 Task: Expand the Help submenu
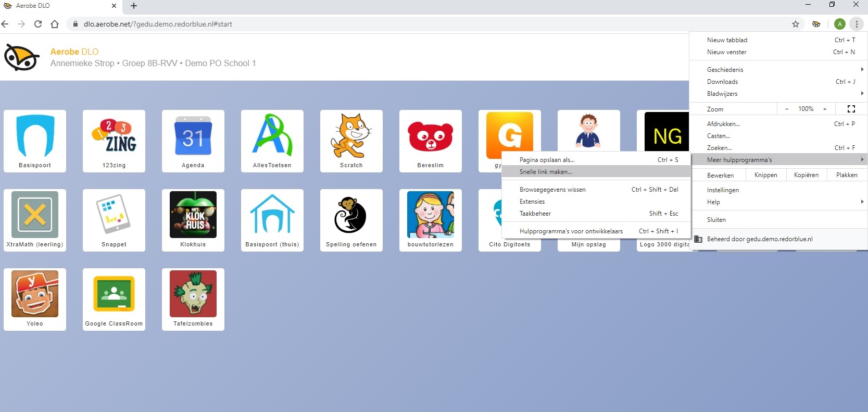[x=779, y=202]
